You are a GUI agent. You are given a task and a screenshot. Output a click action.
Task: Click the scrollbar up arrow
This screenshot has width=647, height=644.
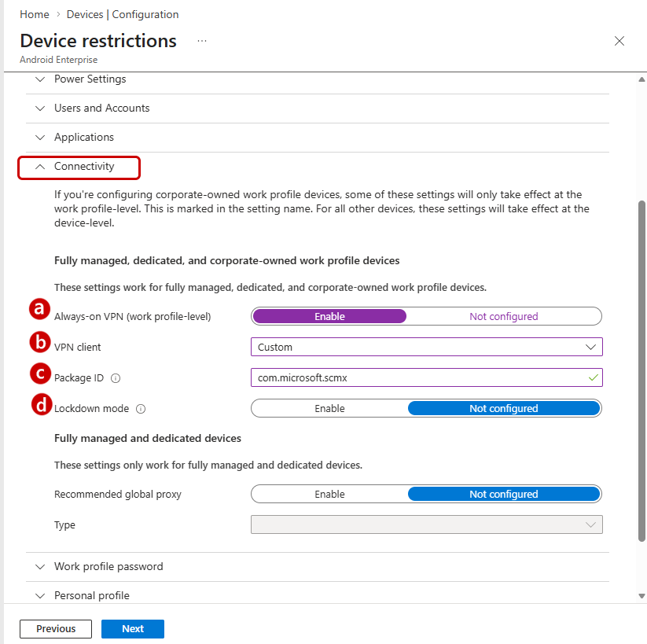tap(641, 79)
